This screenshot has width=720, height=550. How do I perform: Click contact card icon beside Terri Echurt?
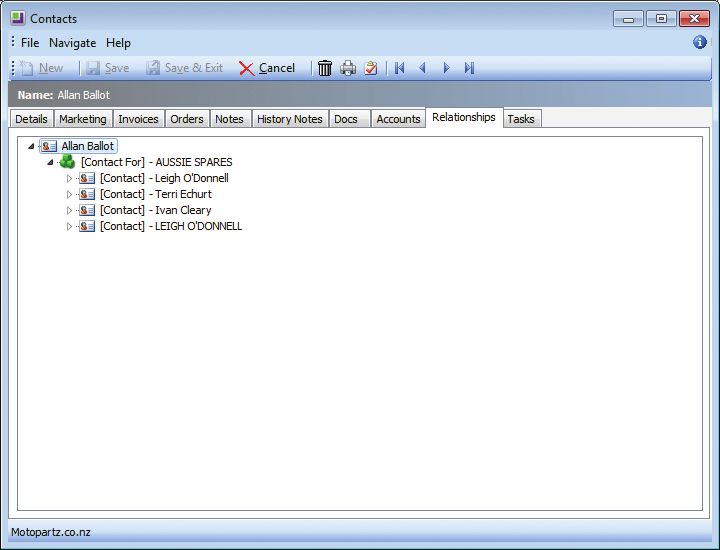87,194
